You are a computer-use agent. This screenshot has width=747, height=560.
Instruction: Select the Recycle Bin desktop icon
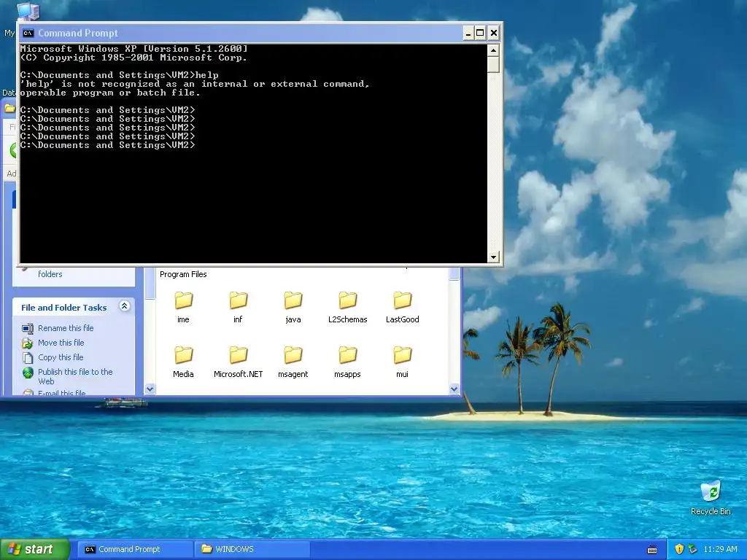(711, 497)
